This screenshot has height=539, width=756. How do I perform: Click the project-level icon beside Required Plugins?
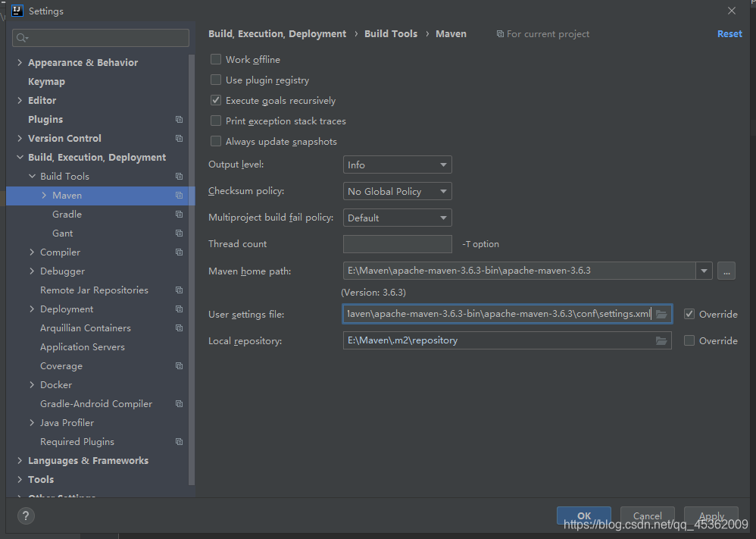179,441
